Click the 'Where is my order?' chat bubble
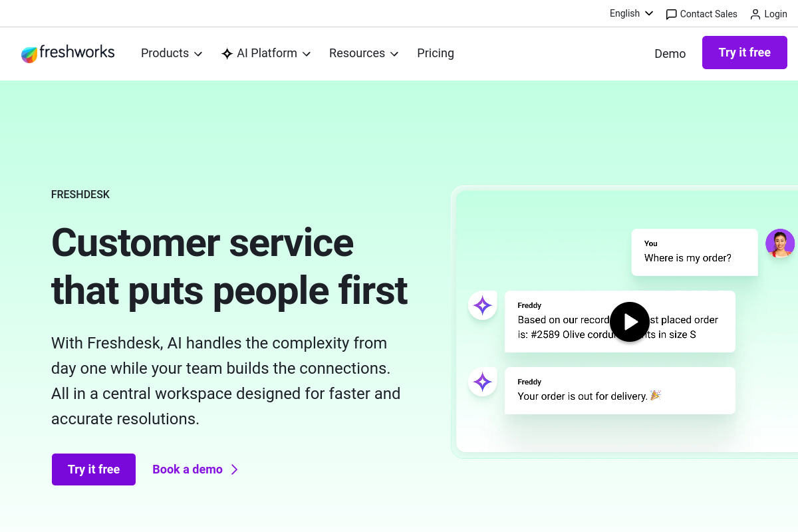798x532 pixels. (x=694, y=252)
